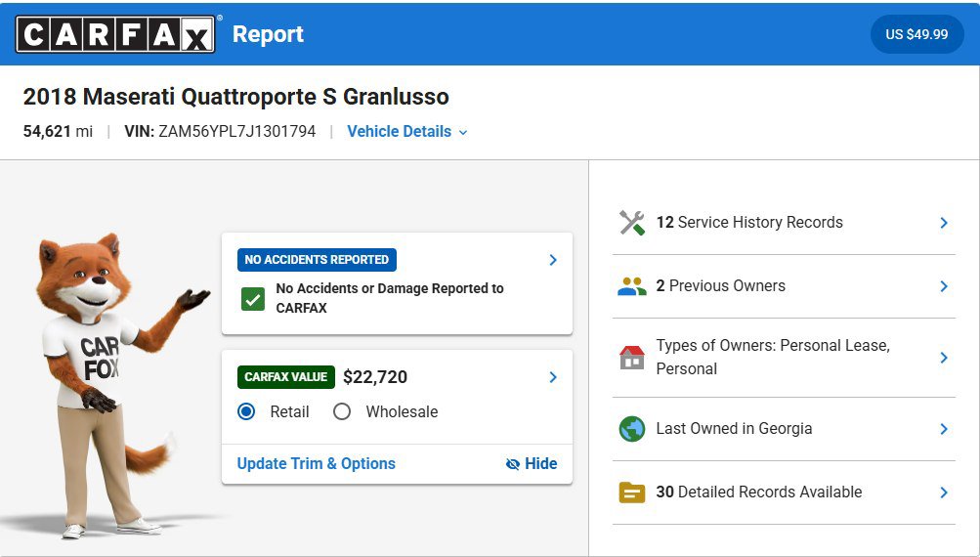
Task: Open the Service History Records chevron
Action: [x=944, y=223]
